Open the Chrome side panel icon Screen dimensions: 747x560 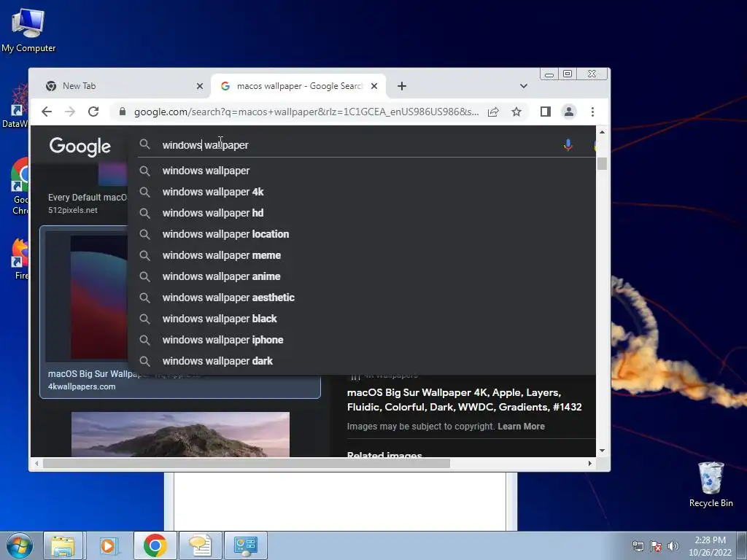[546, 112]
